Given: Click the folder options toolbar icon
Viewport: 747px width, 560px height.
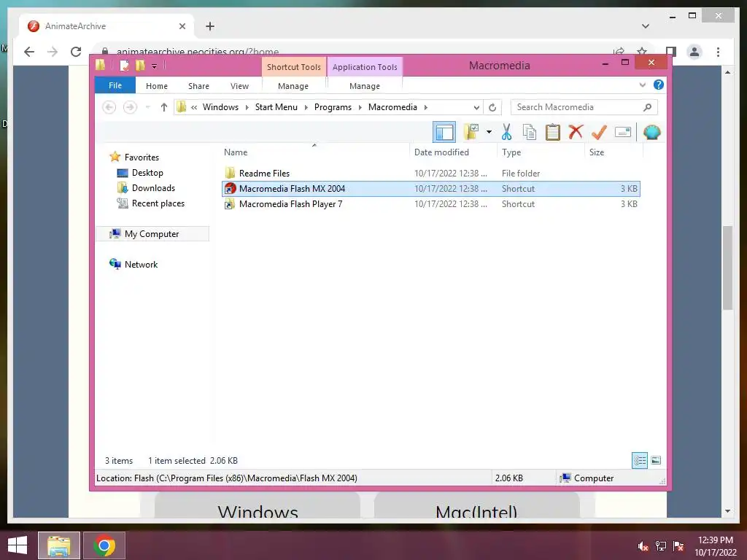Looking at the screenshot, I should point(472,132).
